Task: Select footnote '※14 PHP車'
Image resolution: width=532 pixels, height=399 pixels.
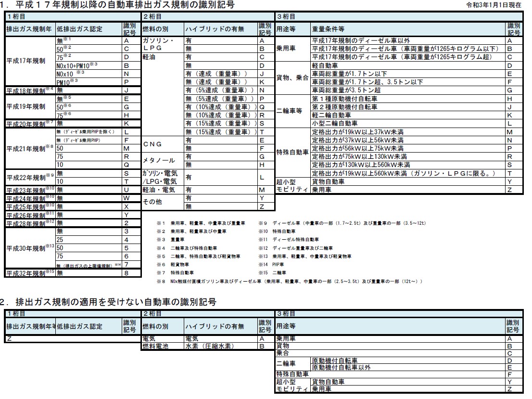Action: click(x=271, y=265)
